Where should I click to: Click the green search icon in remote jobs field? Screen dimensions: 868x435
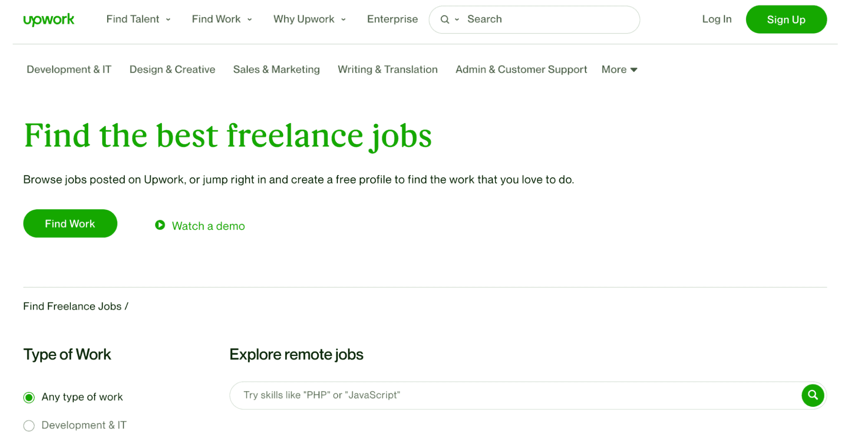pyautogui.click(x=812, y=395)
